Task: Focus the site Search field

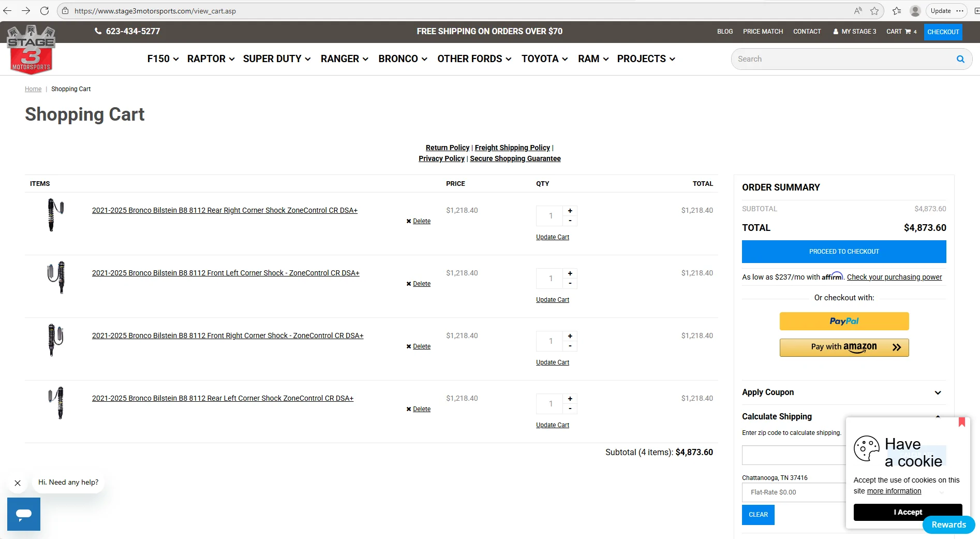Action: click(843, 59)
